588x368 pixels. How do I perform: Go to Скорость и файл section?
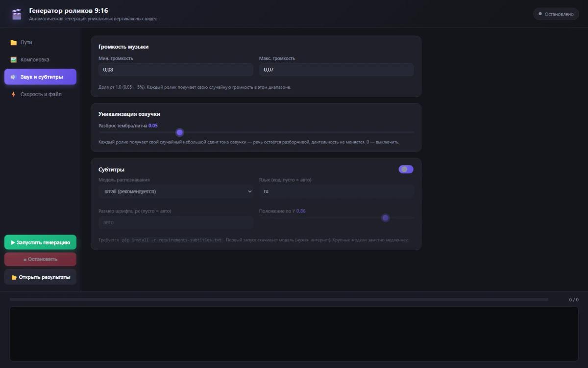(40, 94)
